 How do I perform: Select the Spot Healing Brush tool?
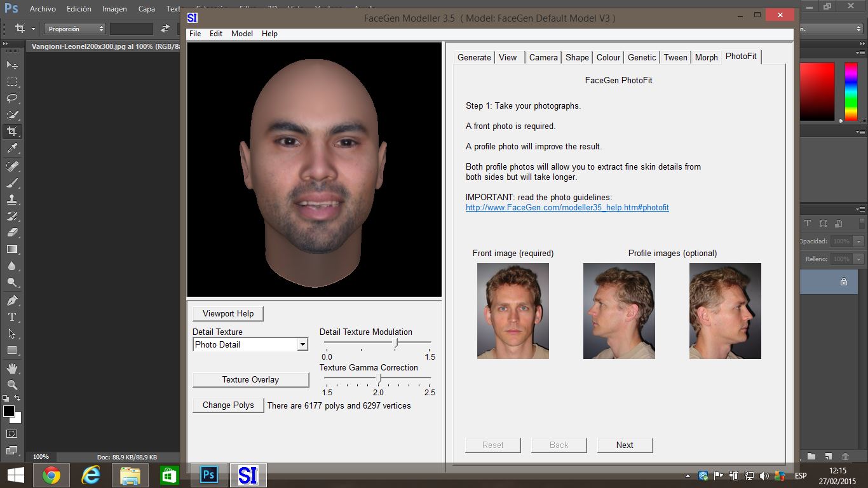[12, 166]
